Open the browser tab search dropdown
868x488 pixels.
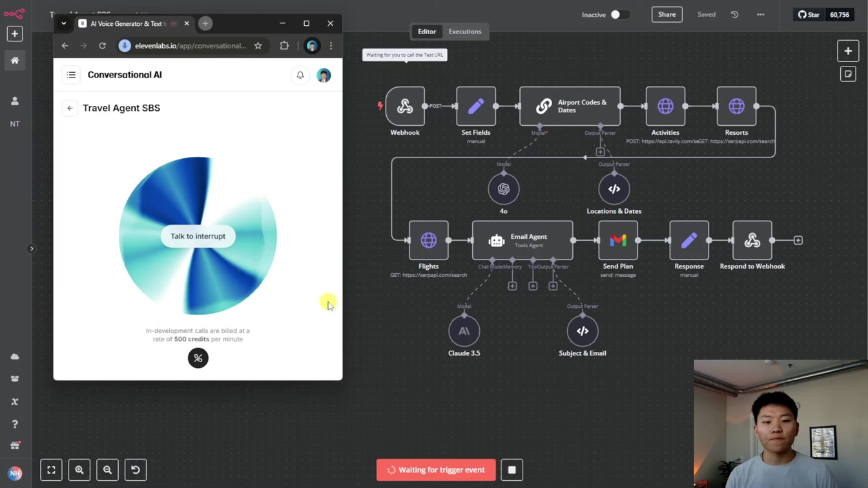click(63, 24)
